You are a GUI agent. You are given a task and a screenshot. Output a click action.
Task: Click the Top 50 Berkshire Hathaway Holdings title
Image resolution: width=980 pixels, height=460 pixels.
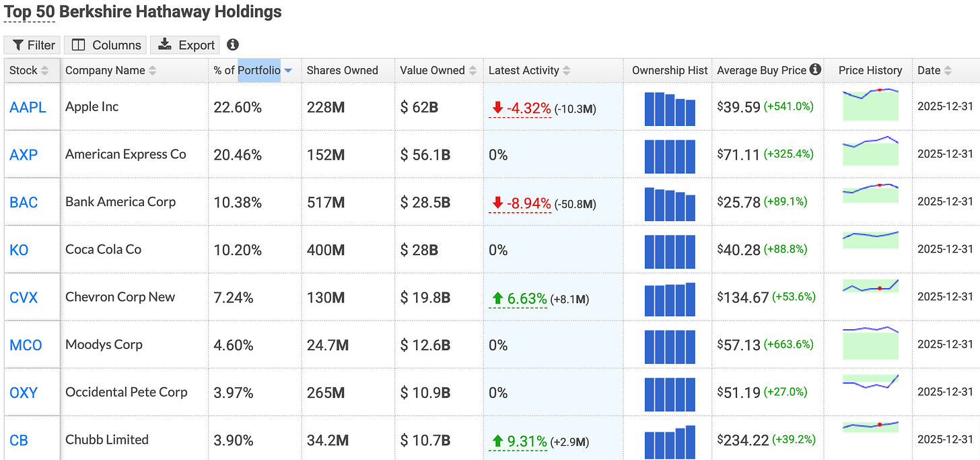click(x=143, y=12)
